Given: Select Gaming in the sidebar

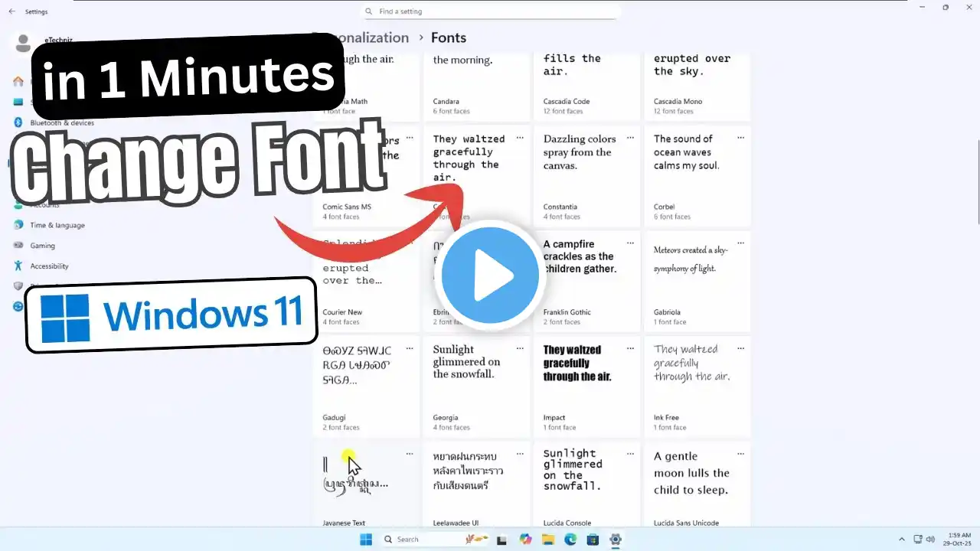Looking at the screenshot, I should click(x=42, y=246).
